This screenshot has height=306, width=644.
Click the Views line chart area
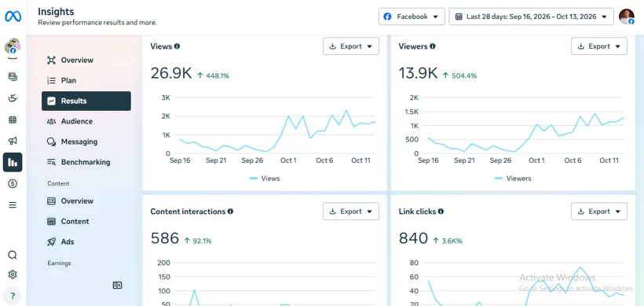coord(274,125)
